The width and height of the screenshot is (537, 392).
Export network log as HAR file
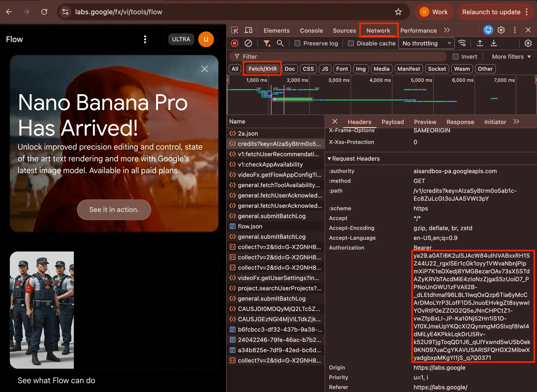pyautogui.click(x=493, y=43)
